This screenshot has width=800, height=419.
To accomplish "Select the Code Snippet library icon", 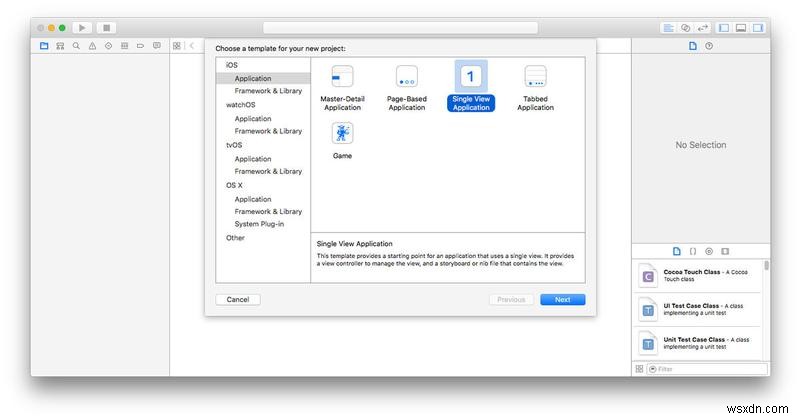I will (692, 251).
